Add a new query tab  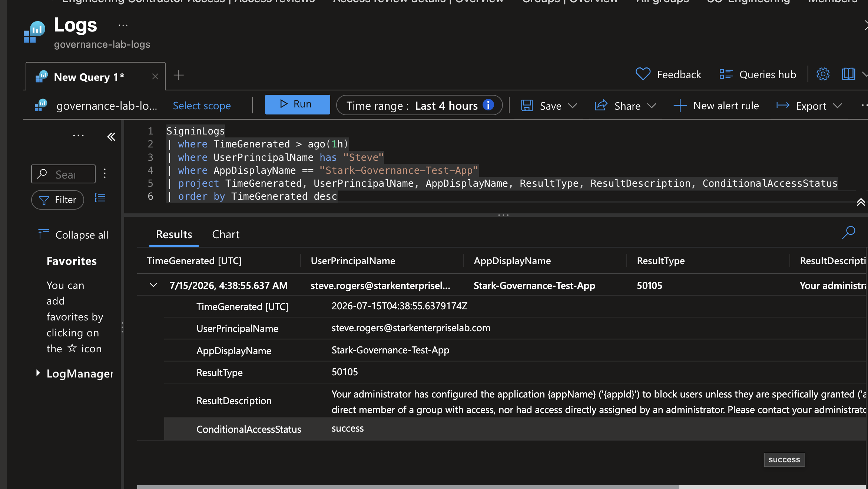click(x=179, y=75)
